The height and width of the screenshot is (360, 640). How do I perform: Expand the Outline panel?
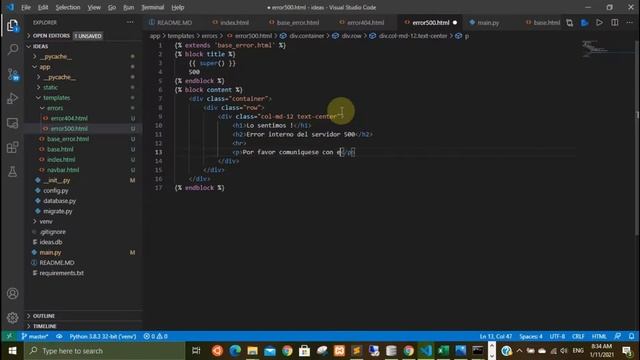43,316
